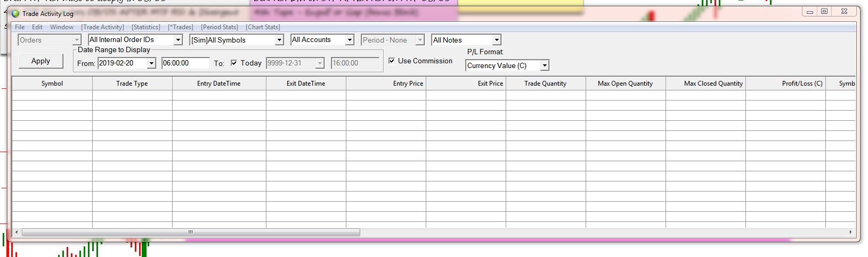Toggle the Today checkbox

coord(233,63)
